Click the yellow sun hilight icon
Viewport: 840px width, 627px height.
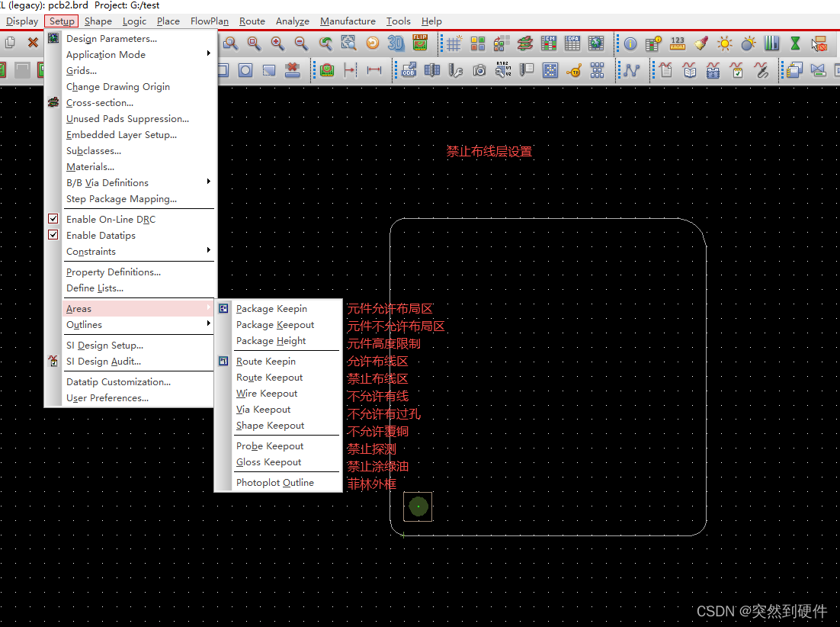click(724, 43)
